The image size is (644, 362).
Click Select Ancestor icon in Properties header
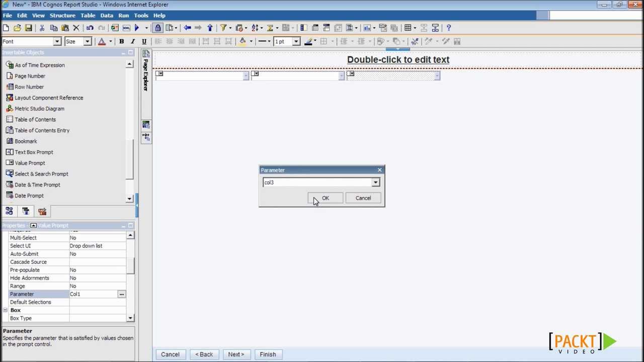[x=33, y=226]
